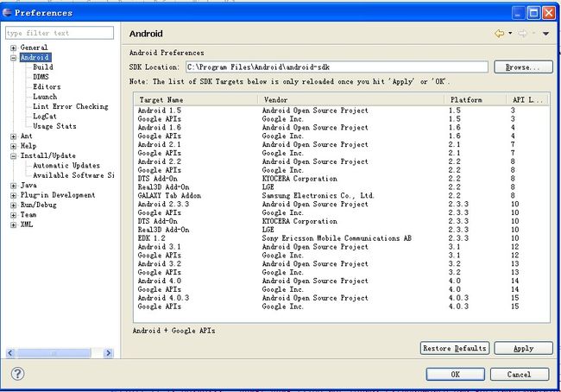Screen dimensions: 561x392
Task: Open help via question mark icon
Action: coord(17,374)
